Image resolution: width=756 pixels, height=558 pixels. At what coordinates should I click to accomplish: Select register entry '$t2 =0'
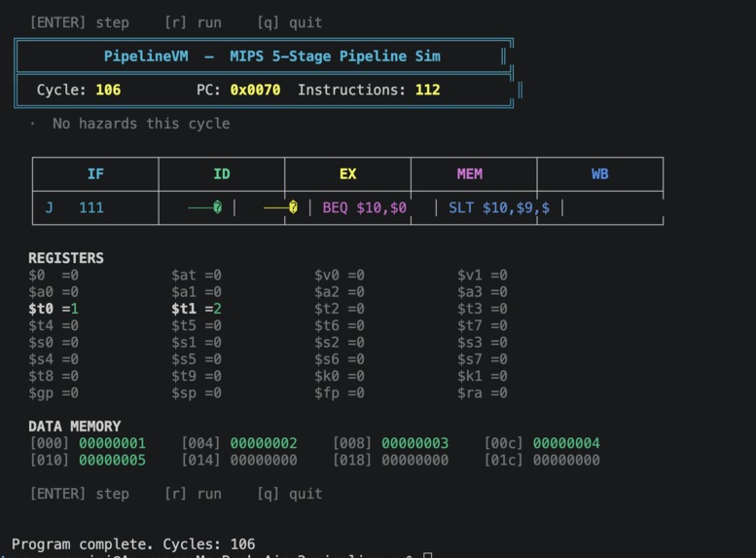(340, 309)
